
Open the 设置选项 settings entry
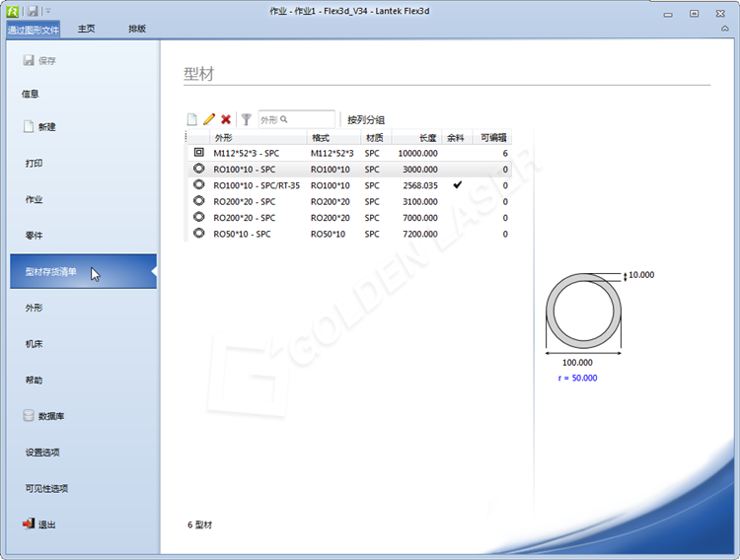[42, 453]
